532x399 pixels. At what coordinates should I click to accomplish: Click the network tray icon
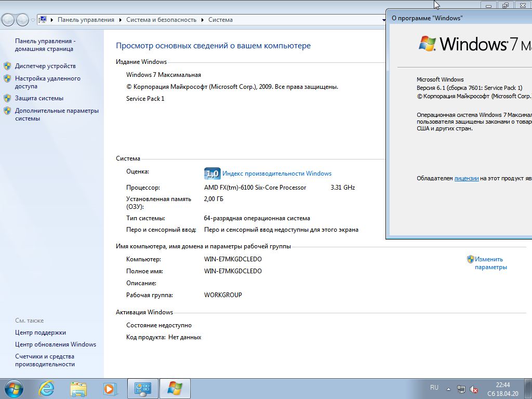click(461, 389)
